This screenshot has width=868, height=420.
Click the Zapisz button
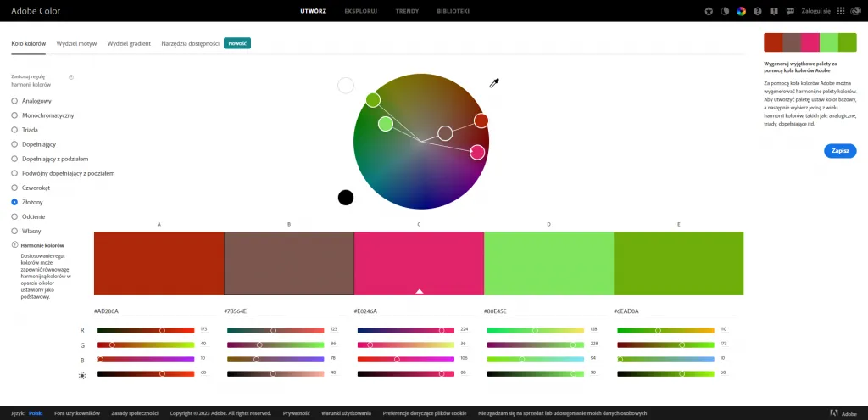840,151
